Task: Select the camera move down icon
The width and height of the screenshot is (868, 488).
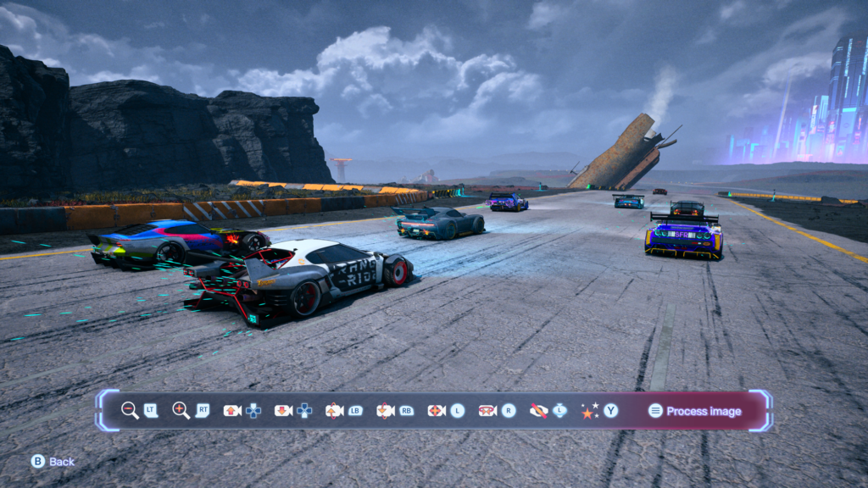Action: 283,411
